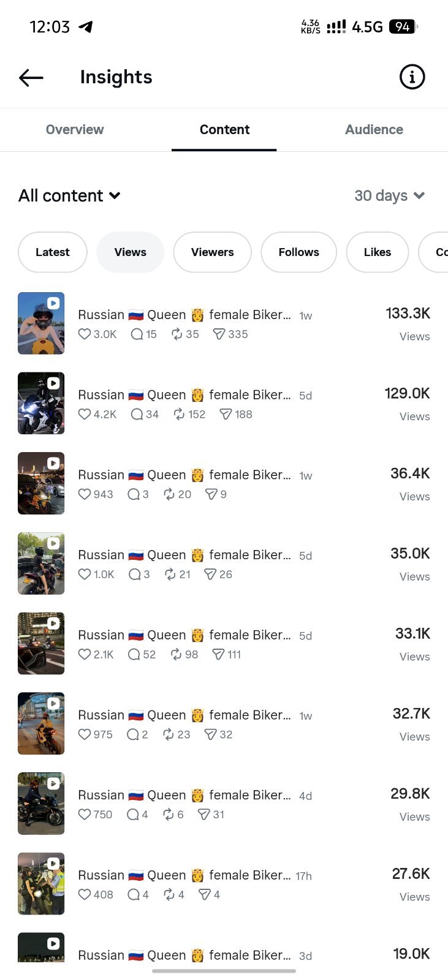Open the 17h old video title
The width and height of the screenshot is (448, 980).
(184, 876)
